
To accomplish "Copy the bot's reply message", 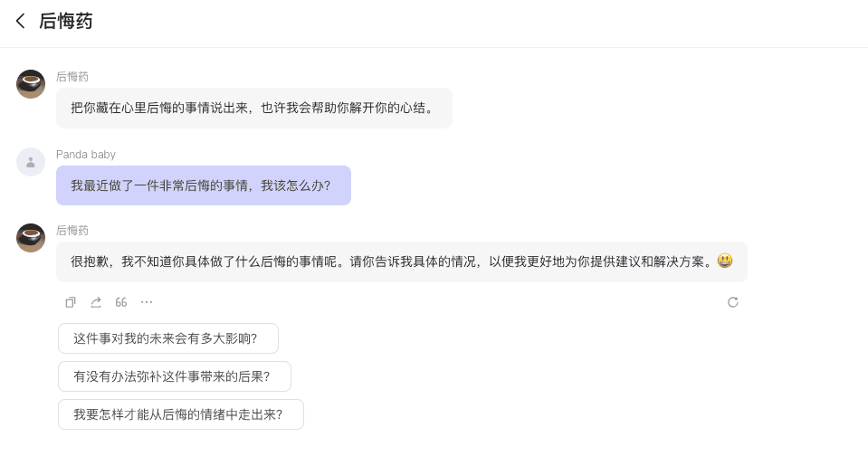I will tap(71, 302).
